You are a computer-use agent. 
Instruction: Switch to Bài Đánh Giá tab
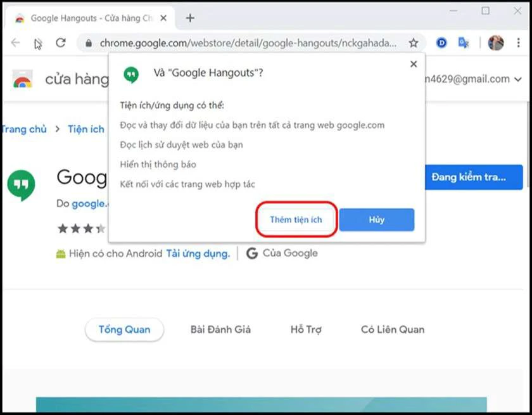220,329
